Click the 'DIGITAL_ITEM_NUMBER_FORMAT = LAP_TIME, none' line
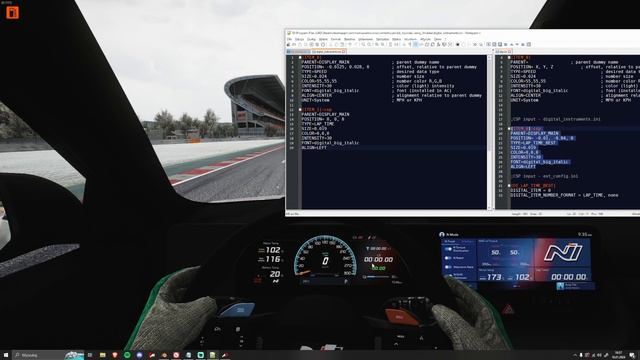 pos(564,196)
